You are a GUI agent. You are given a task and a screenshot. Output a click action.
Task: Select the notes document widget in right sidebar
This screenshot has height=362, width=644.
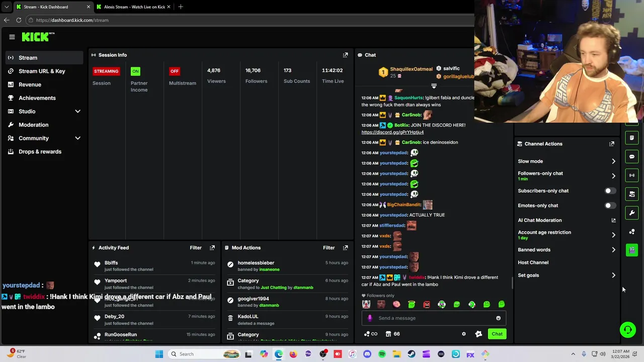[632, 137]
